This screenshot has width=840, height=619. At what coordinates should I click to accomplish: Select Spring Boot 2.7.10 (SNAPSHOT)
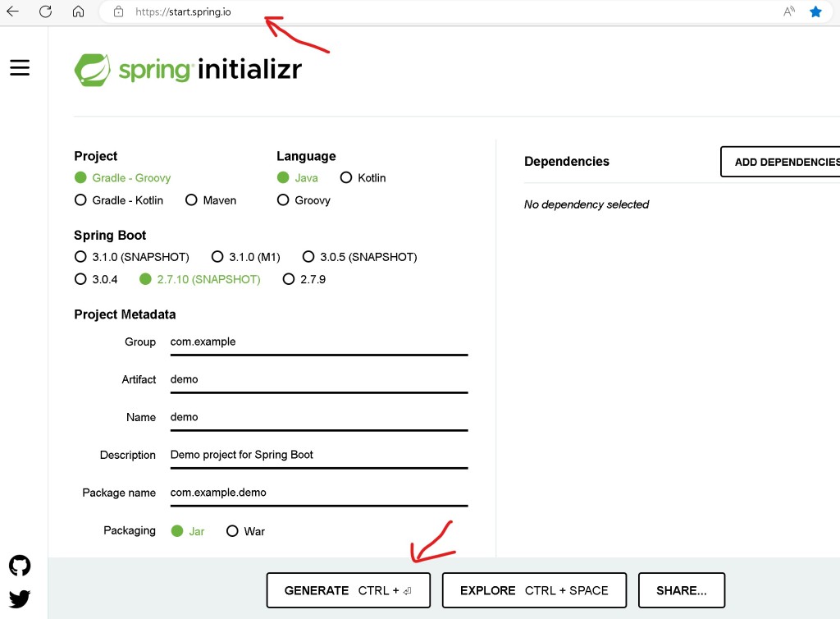[x=200, y=279]
